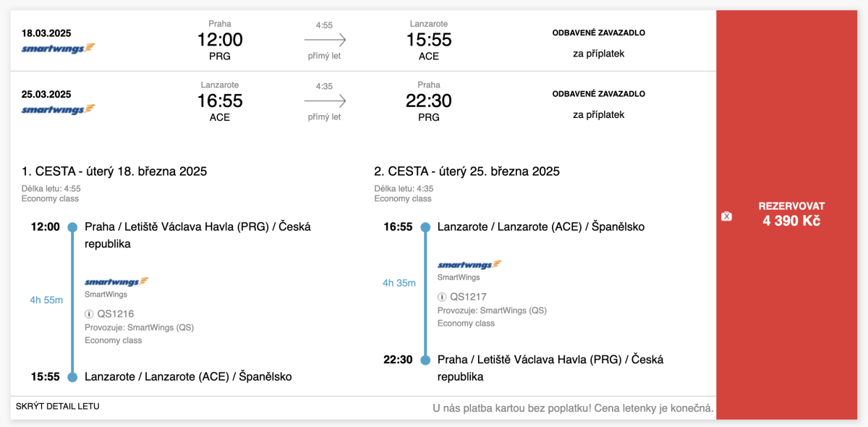Click the luggage icon left of Rezervovat
Image resolution: width=868 pixels, height=427 pixels.
[x=727, y=216]
